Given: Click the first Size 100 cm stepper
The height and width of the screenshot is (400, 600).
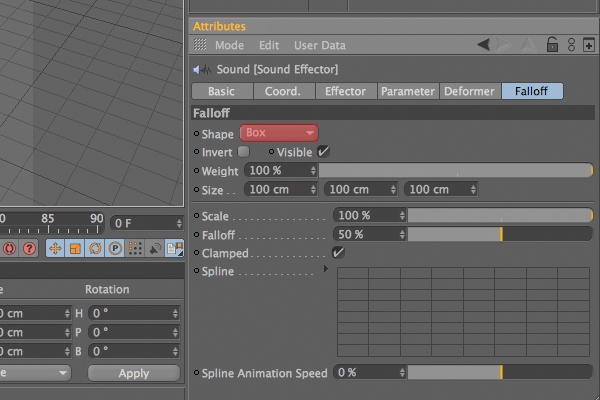Looking at the screenshot, I should click(313, 189).
